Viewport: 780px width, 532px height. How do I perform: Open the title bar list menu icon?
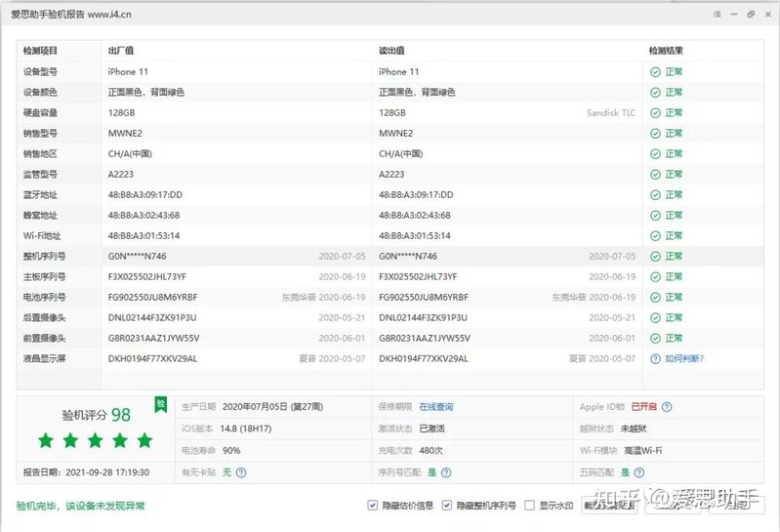[716, 15]
